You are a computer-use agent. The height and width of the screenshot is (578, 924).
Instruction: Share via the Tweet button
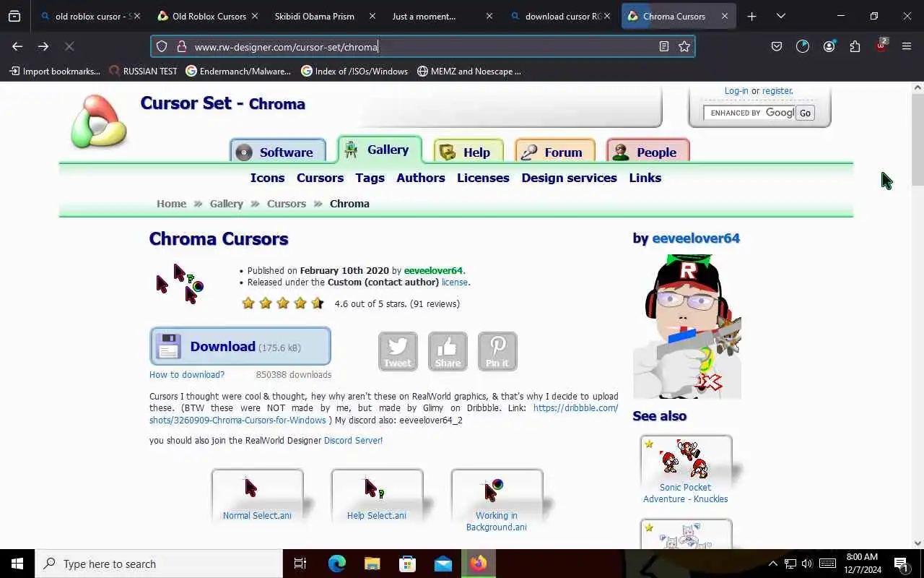tap(398, 351)
